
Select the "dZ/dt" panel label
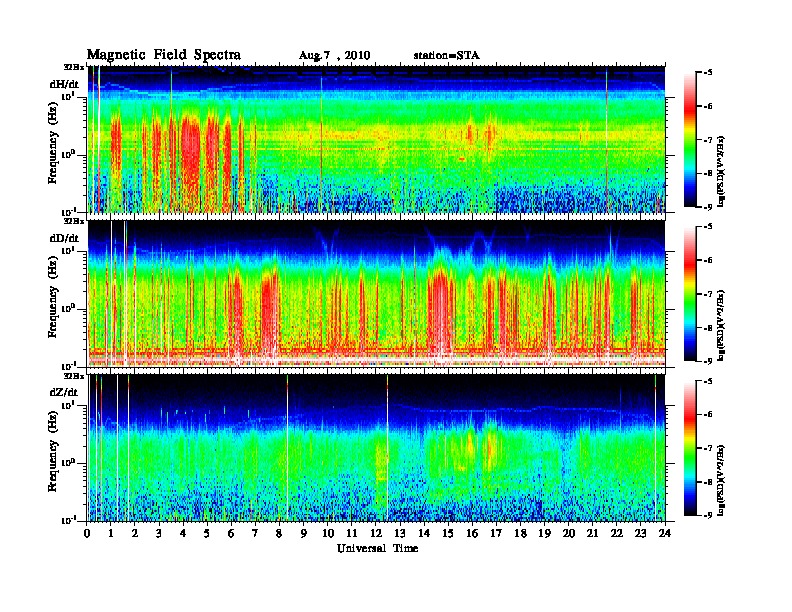pyautogui.click(x=64, y=392)
